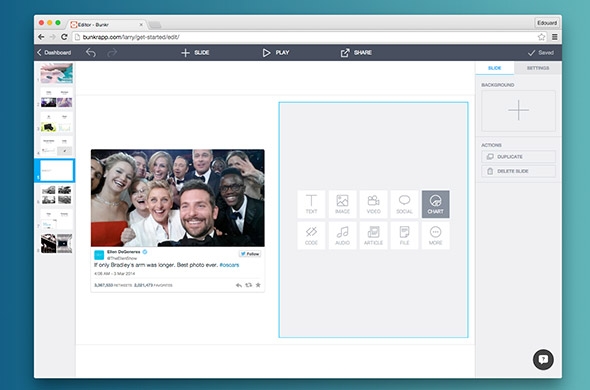Insert an Audio block
This screenshot has width=590, height=390.
[x=342, y=235]
